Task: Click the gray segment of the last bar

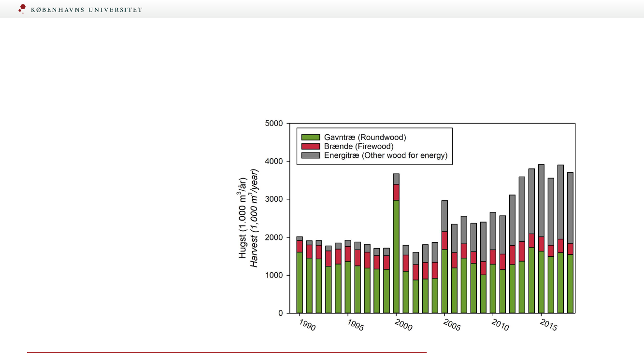Action: (570, 208)
